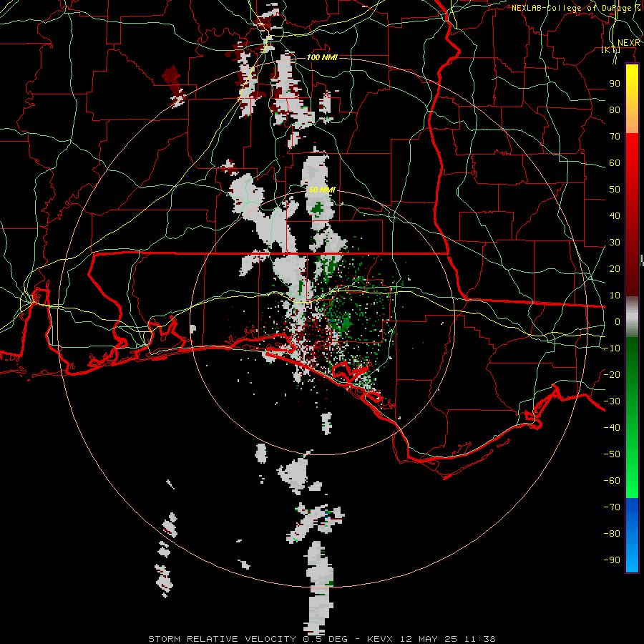Click the 60 value on the velocity scale
644x644 pixels.
(615, 163)
